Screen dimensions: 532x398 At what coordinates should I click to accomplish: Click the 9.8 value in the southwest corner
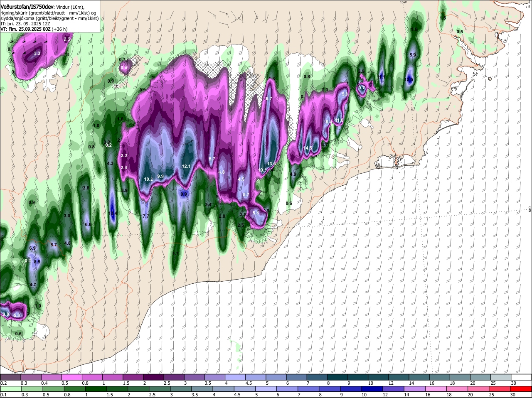[6, 314]
